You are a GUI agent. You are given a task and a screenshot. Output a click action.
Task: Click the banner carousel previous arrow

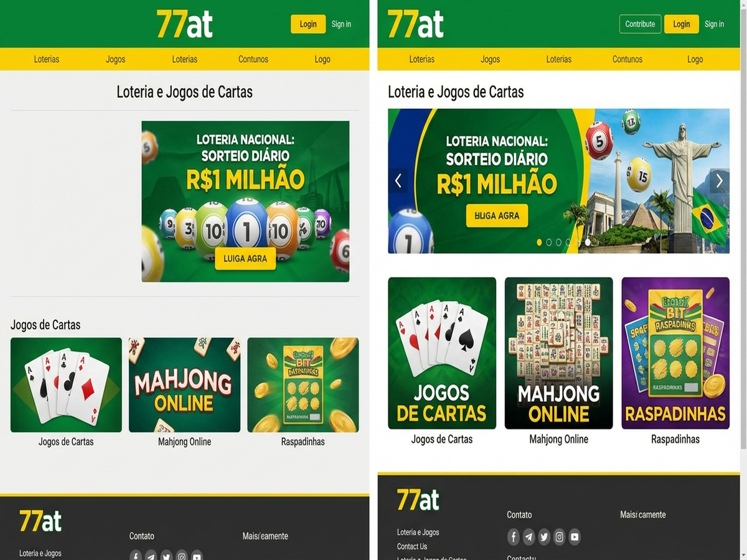click(x=398, y=180)
